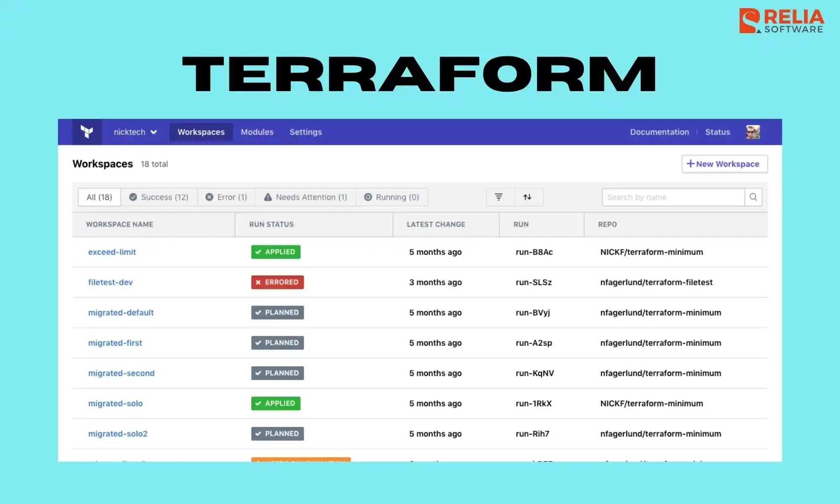Filter workspaces by Success (12)
The height and width of the screenshot is (504, 840).
click(x=159, y=197)
